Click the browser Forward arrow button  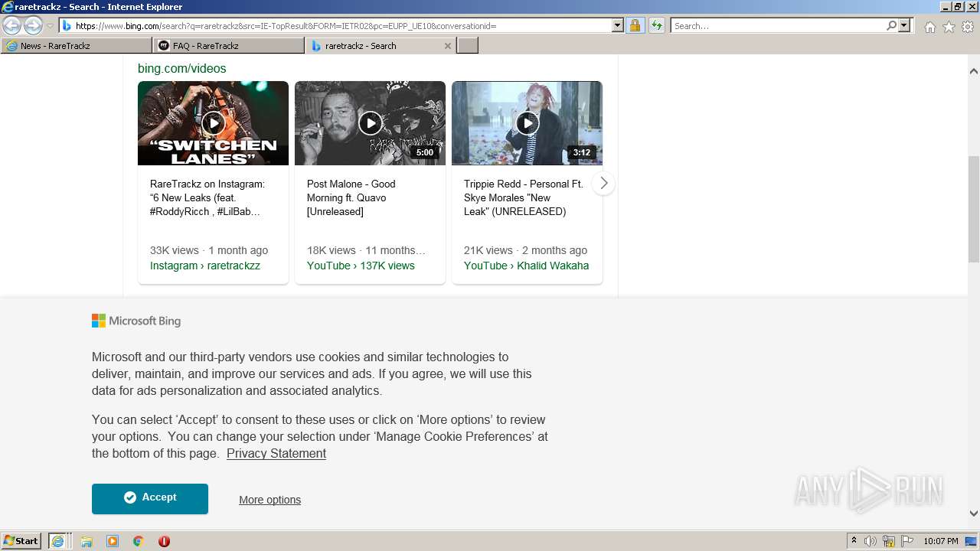(33, 25)
